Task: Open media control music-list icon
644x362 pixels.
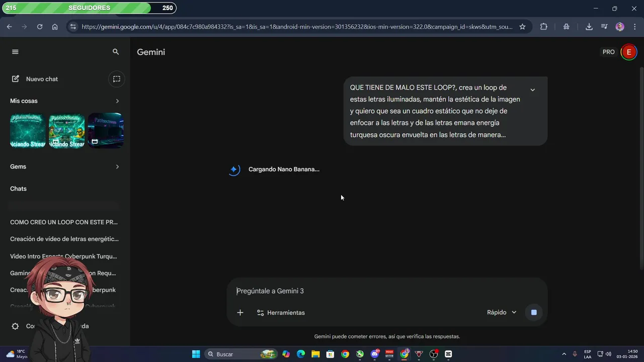Action: click(x=604, y=27)
